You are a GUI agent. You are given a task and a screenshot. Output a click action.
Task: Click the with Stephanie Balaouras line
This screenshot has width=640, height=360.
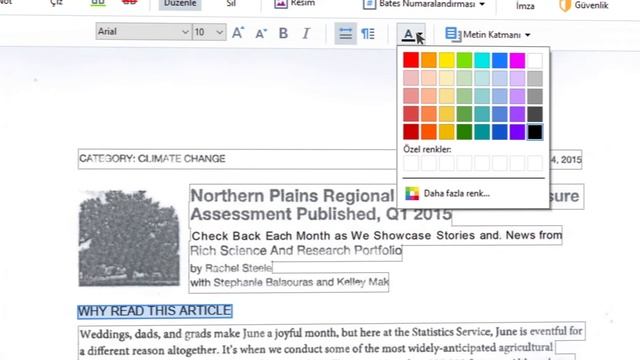[x=289, y=282]
